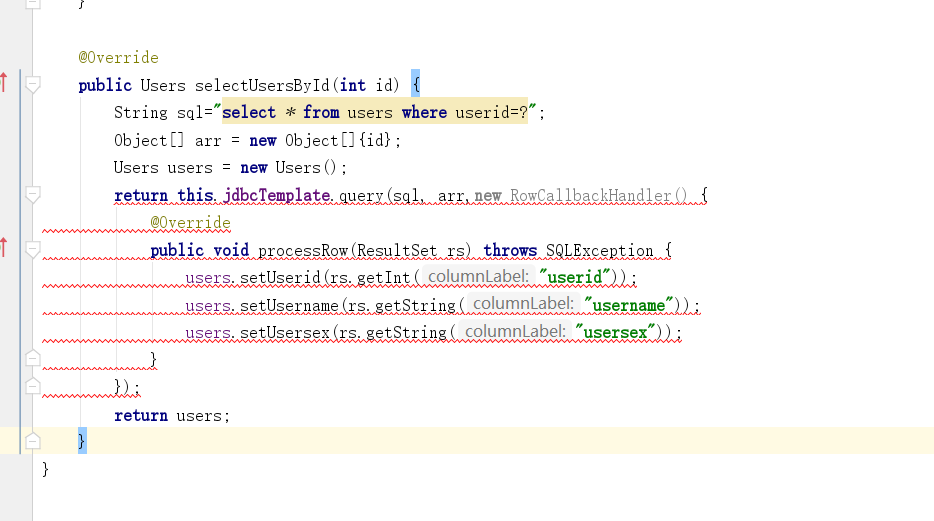
Task: Click the highlighted opening brace after selectUsersById
Action: 415,83
